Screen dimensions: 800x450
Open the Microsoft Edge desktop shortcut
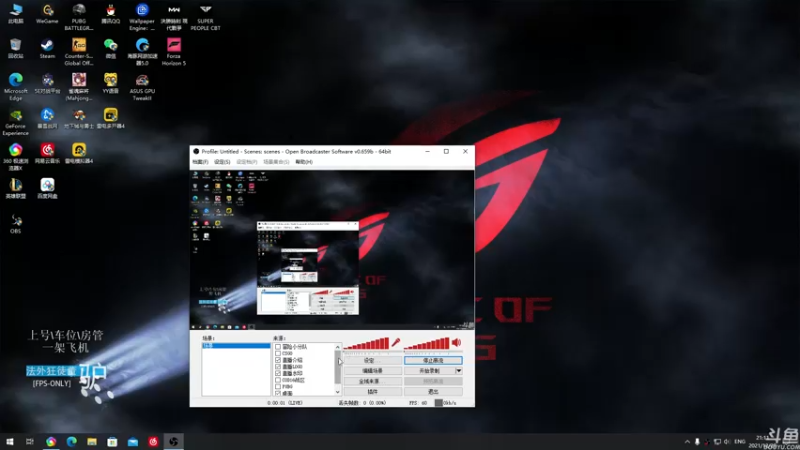[15, 87]
